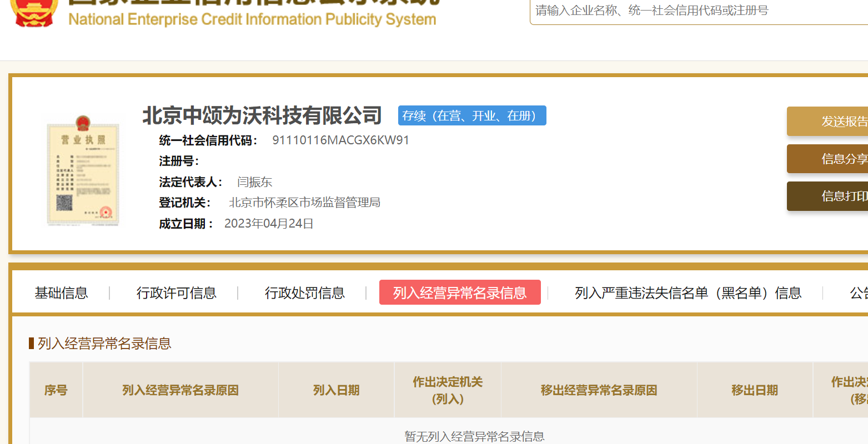
Task: Click the 注册号 label
Action: 179,161
